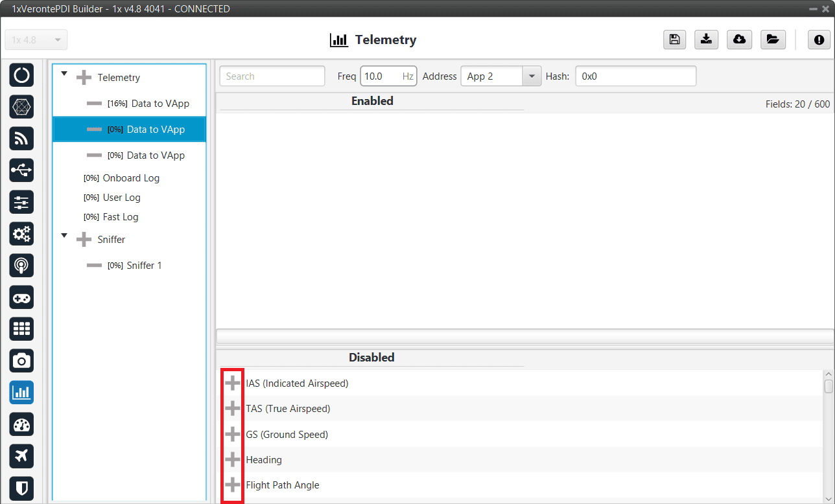Select the gamepad controller sidebar icon

pyautogui.click(x=21, y=297)
